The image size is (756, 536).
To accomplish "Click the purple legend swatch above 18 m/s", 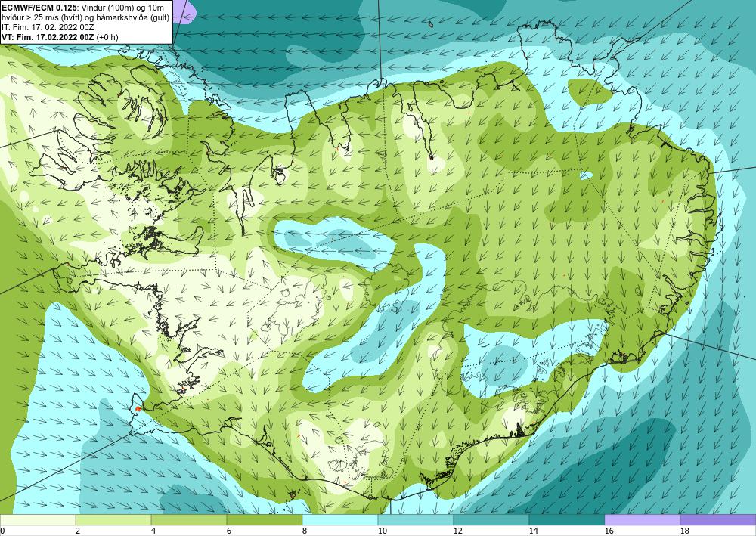I will point(718,520).
